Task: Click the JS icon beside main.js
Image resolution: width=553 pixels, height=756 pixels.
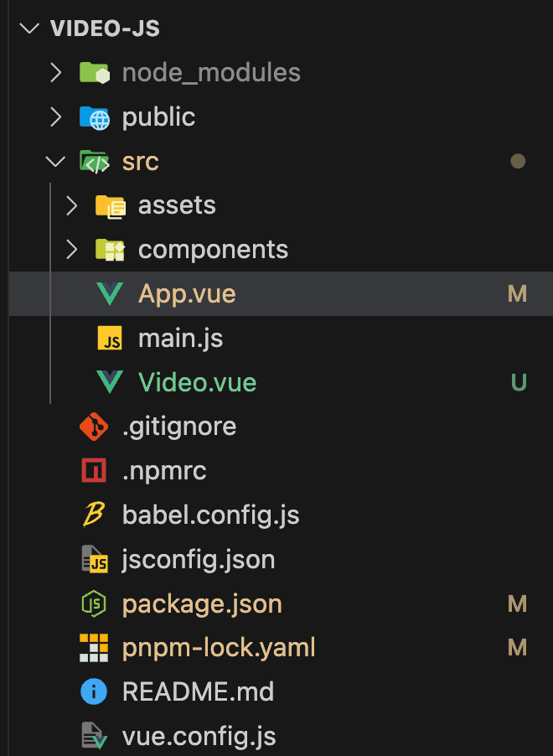Action: pyautogui.click(x=110, y=339)
